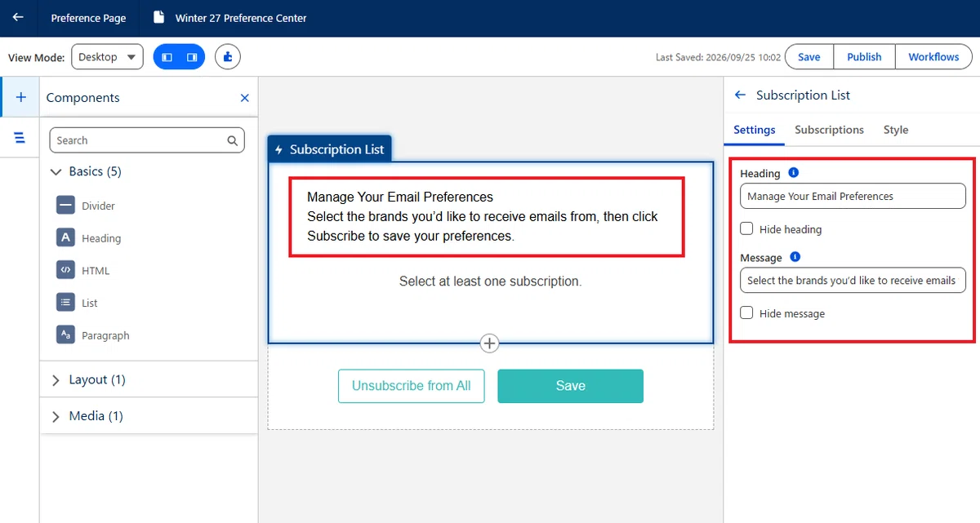980x523 pixels.
Task: Switch to the Settings tab
Action: point(755,130)
